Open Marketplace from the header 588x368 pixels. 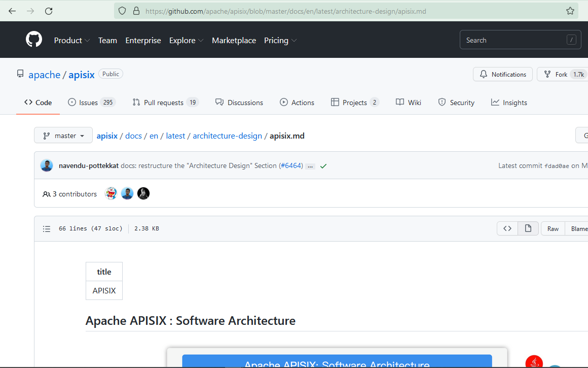coord(234,40)
